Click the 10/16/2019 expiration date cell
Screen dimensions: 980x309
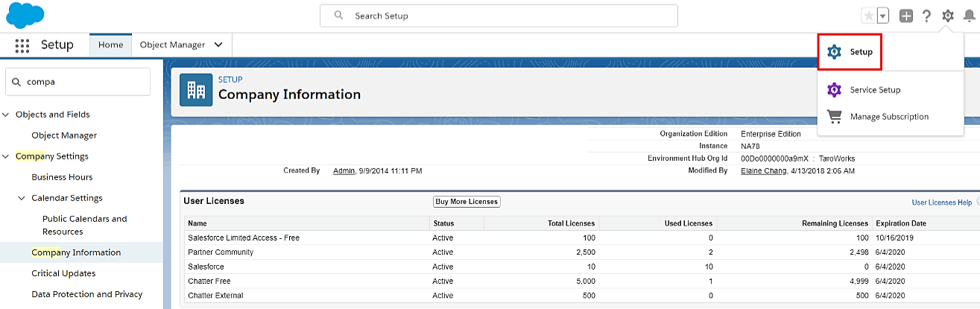coord(894,238)
